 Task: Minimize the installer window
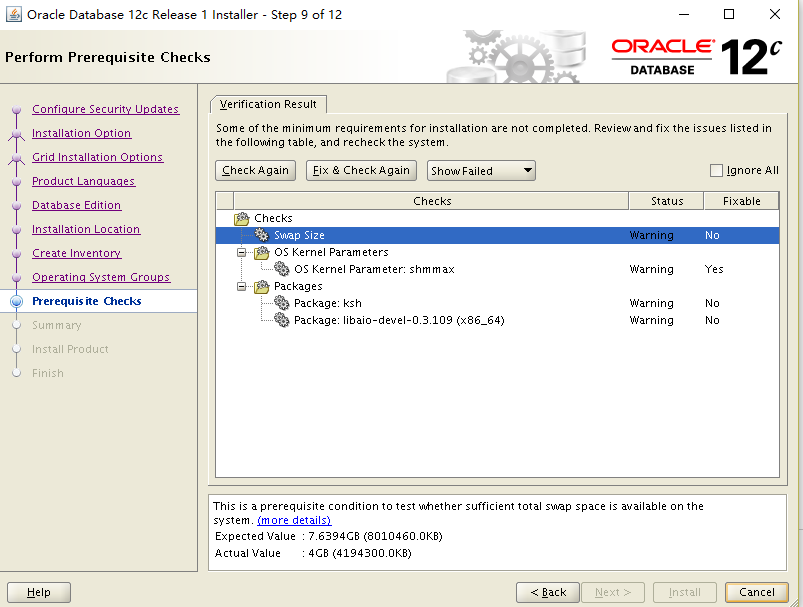pyautogui.click(x=684, y=14)
